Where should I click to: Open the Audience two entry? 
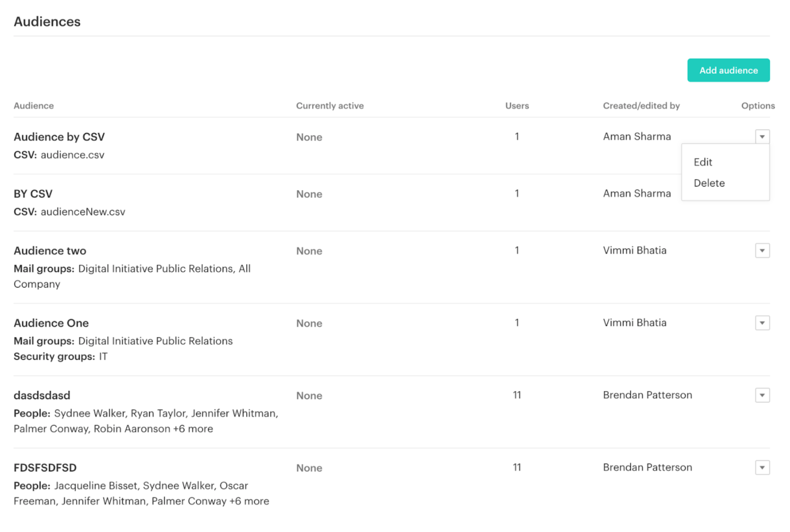click(50, 251)
